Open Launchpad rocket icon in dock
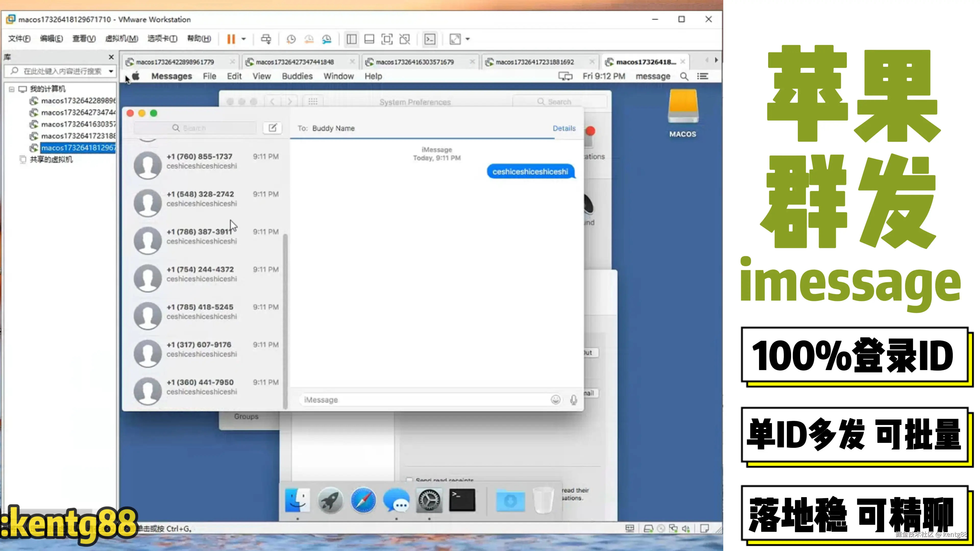This screenshot has height=551, width=980. [330, 500]
